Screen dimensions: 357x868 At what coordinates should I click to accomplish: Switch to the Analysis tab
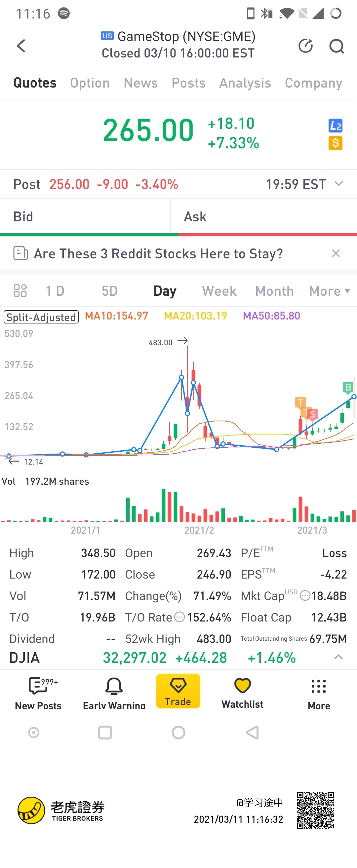click(x=245, y=83)
